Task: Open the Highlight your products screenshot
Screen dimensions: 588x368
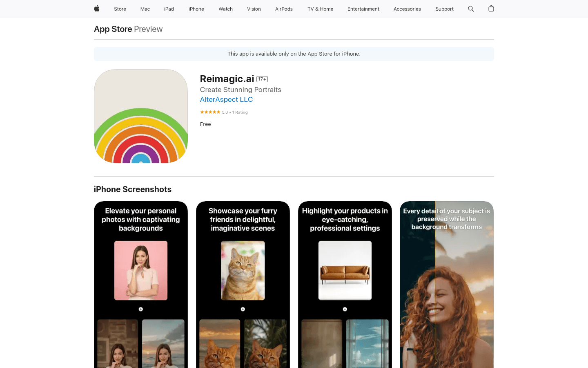Action: pyautogui.click(x=345, y=285)
